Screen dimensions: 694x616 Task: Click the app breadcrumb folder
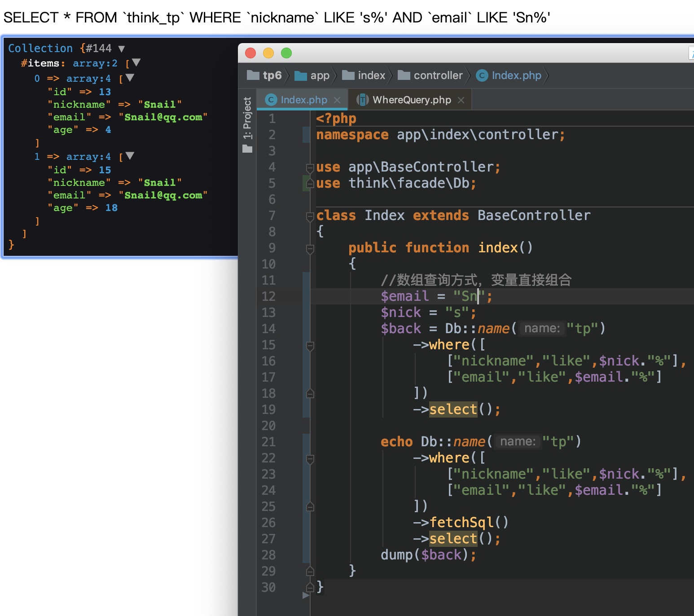tap(312, 75)
